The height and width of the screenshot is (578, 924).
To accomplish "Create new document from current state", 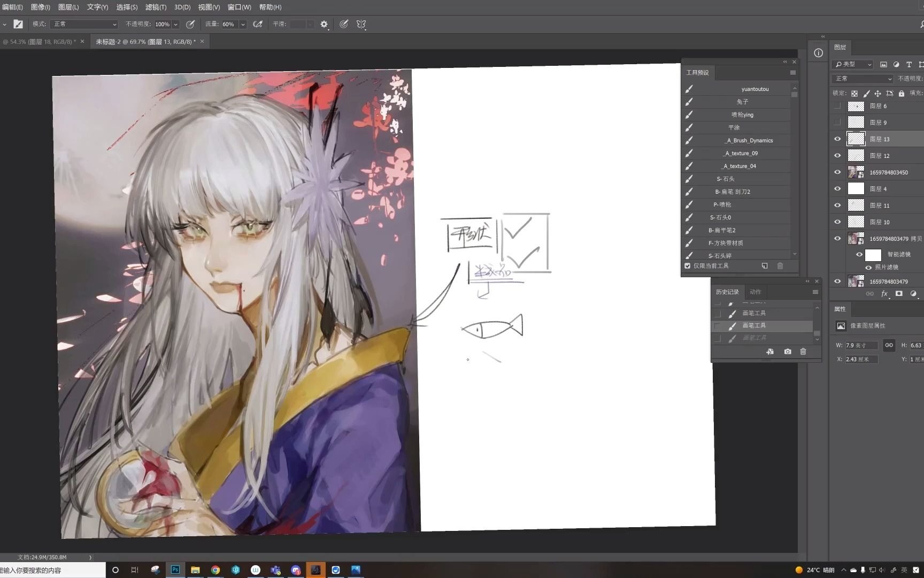I will (x=770, y=352).
